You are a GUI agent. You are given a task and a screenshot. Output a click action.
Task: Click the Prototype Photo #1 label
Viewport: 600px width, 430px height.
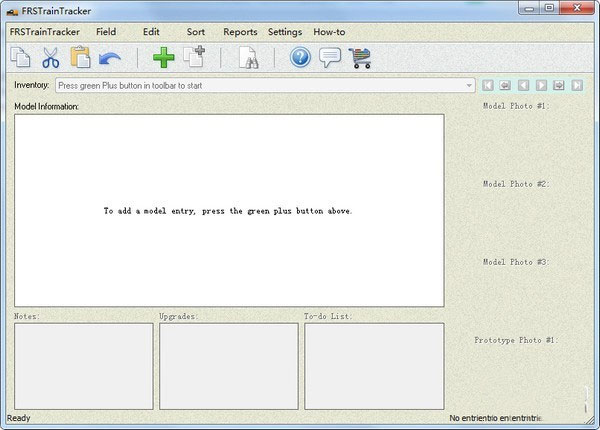[x=516, y=340]
